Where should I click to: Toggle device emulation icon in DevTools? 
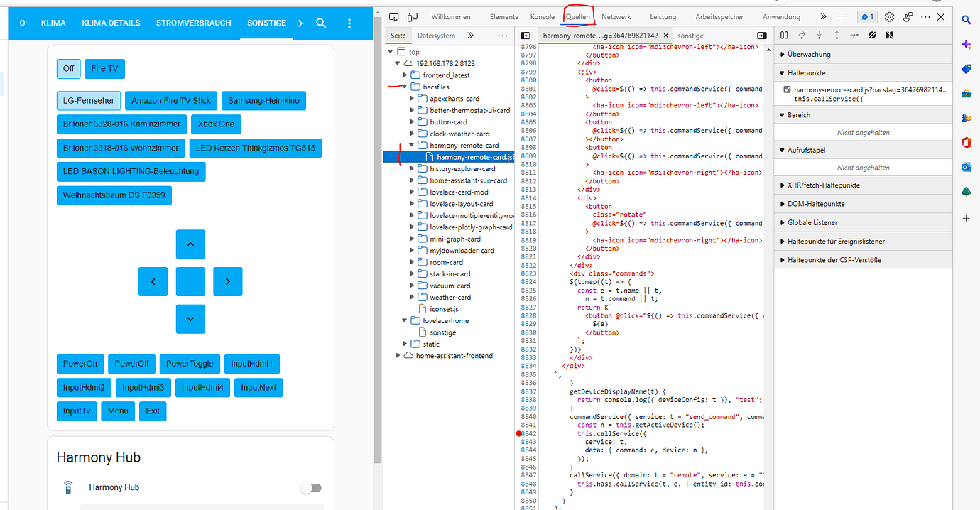point(413,16)
